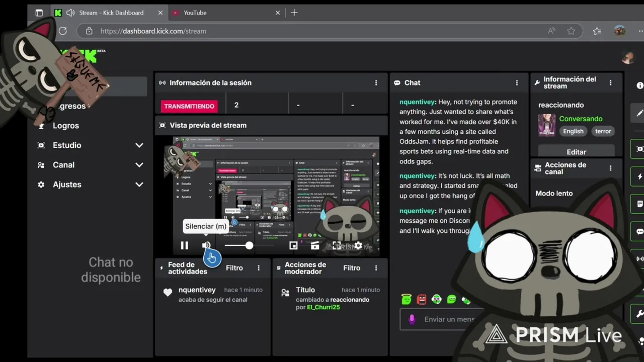Click the Estudio sidebar label
644x362 pixels.
point(67,145)
